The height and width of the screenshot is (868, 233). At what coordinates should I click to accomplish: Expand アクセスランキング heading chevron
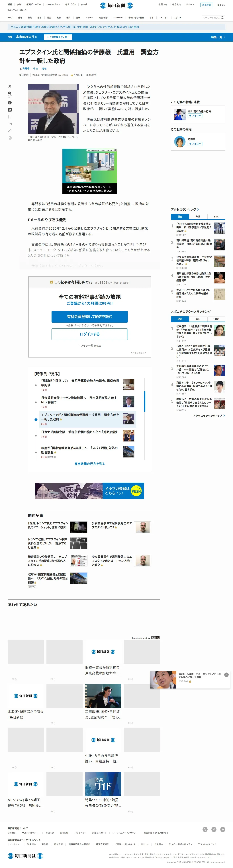pos(198,210)
